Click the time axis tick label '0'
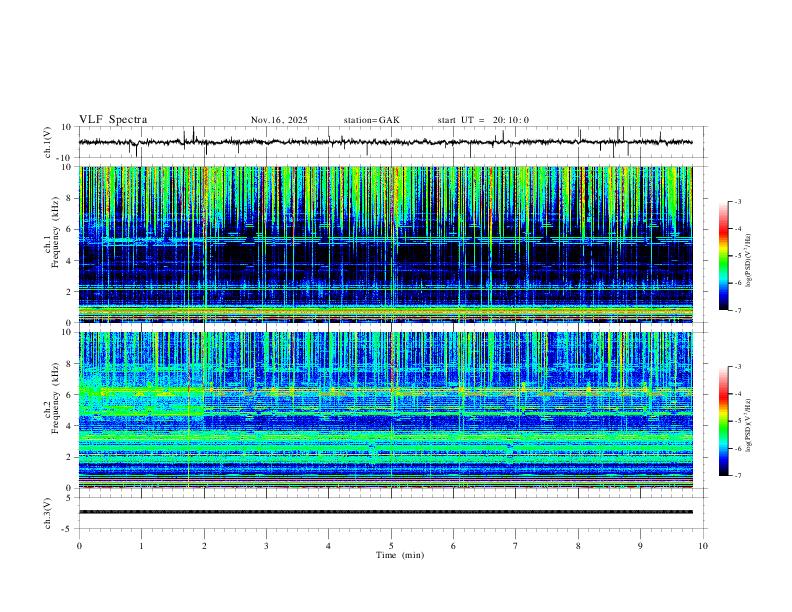Image resolution: width=792 pixels, height=612 pixels. click(79, 546)
